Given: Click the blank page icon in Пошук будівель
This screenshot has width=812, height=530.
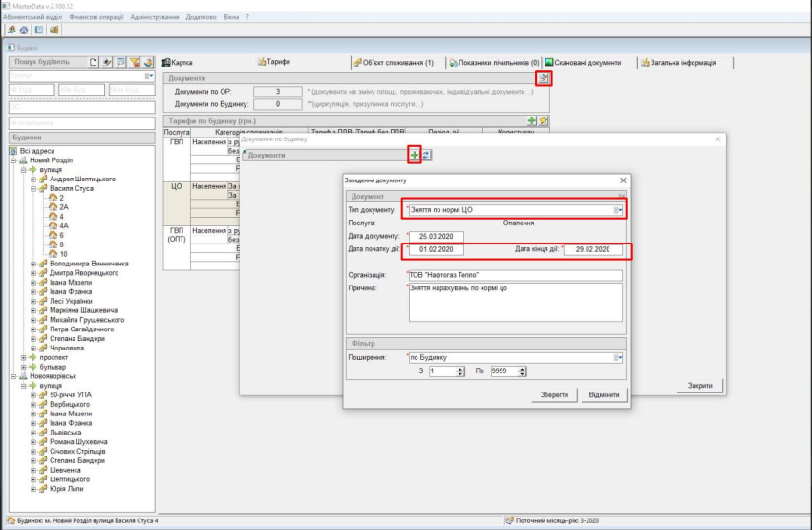Looking at the screenshot, I should 94,62.
